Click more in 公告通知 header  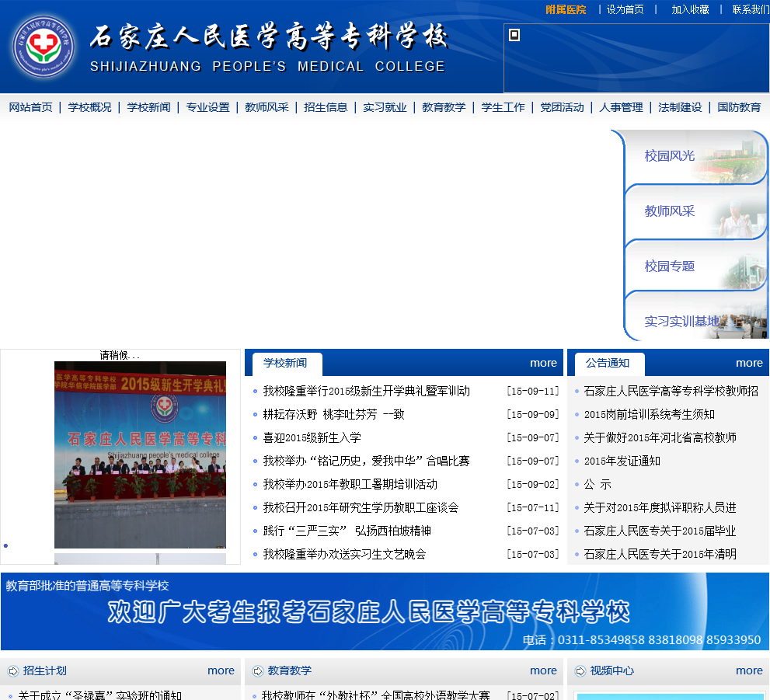coord(749,364)
